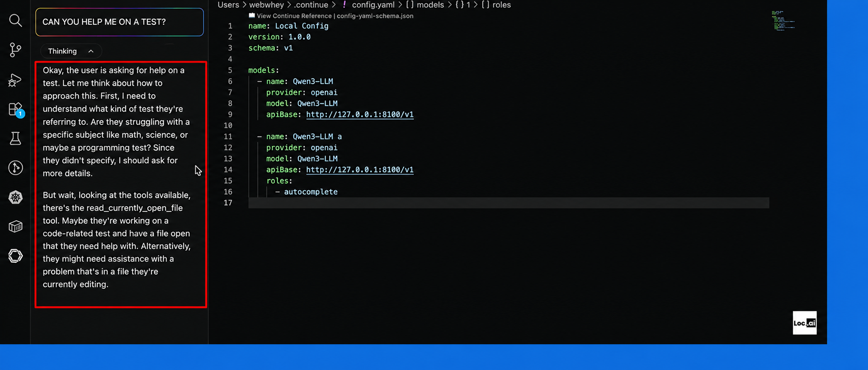Click paragraph starting 'Okay, the user is asking'

pyautogui.click(x=116, y=122)
